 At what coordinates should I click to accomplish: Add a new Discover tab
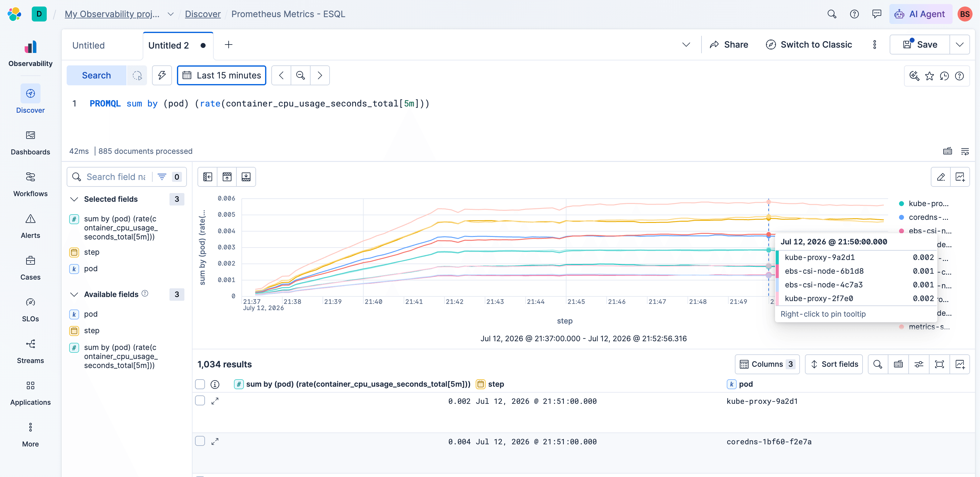tap(229, 45)
